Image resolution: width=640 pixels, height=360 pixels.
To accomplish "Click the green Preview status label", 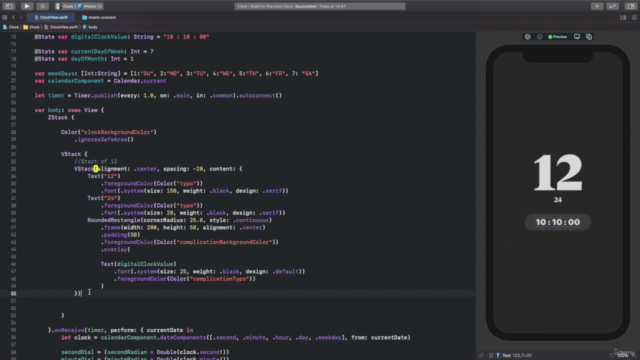I will click(x=558, y=37).
